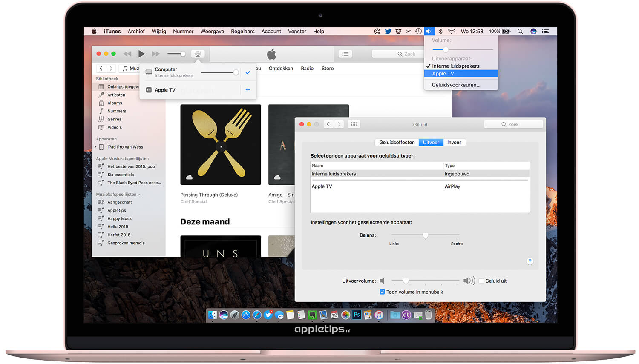
Task: Collapse the Muziekafspeellijsten section
Action: [x=139, y=195]
